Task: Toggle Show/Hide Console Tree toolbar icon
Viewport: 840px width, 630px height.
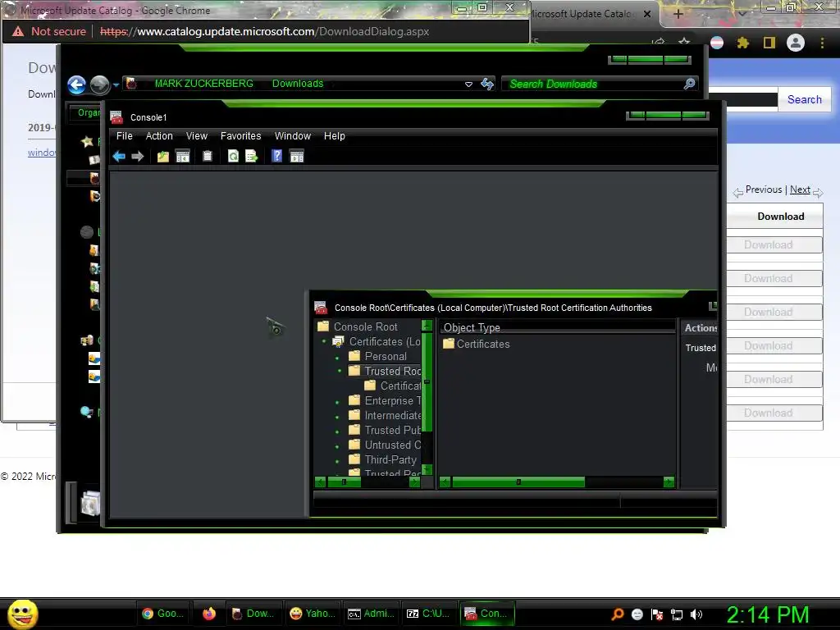Action: click(183, 156)
